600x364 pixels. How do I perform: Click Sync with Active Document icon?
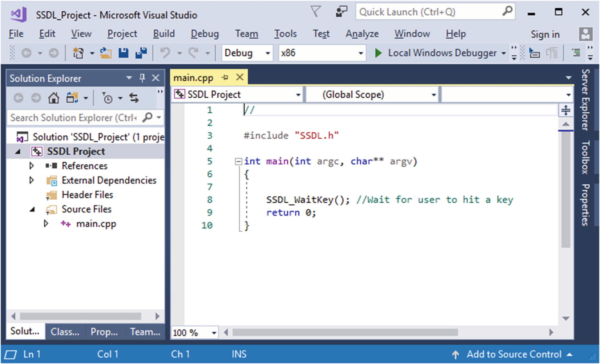(x=134, y=98)
